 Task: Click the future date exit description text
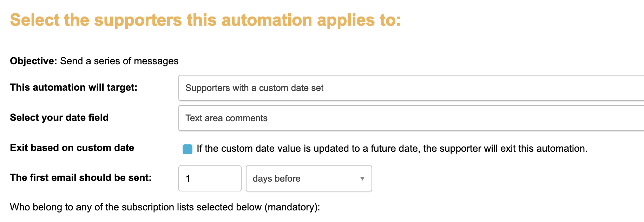pyautogui.click(x=392, y=149)
